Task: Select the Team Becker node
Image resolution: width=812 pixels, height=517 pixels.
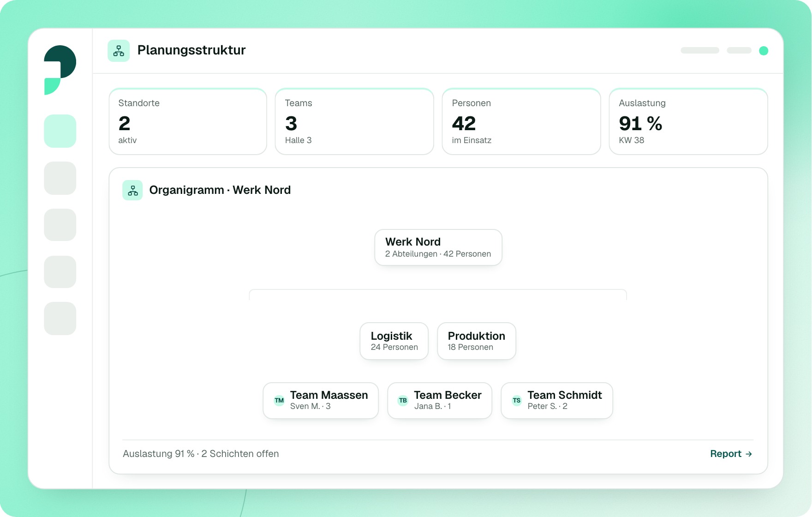Action: tap(440, 401)
